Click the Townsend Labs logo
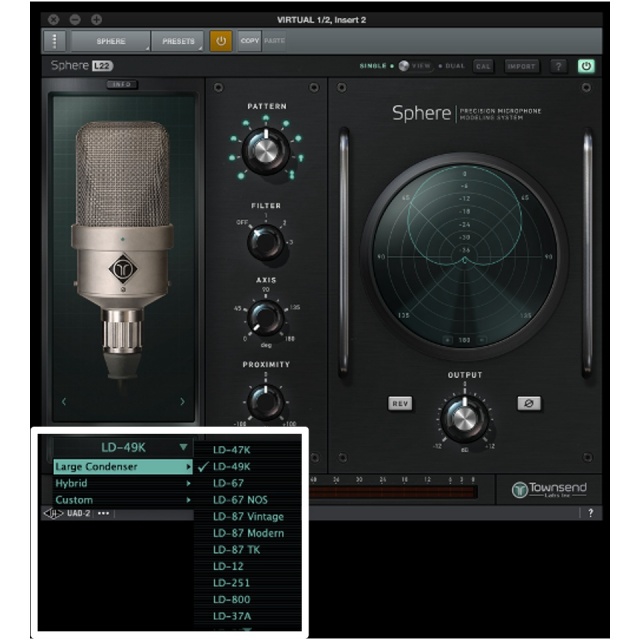 549,489
